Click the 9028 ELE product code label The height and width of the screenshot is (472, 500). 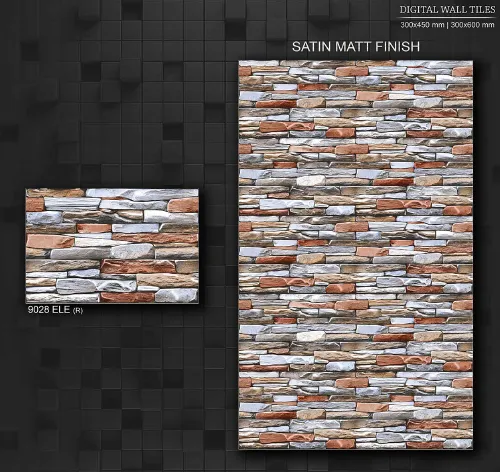(49, 310)
